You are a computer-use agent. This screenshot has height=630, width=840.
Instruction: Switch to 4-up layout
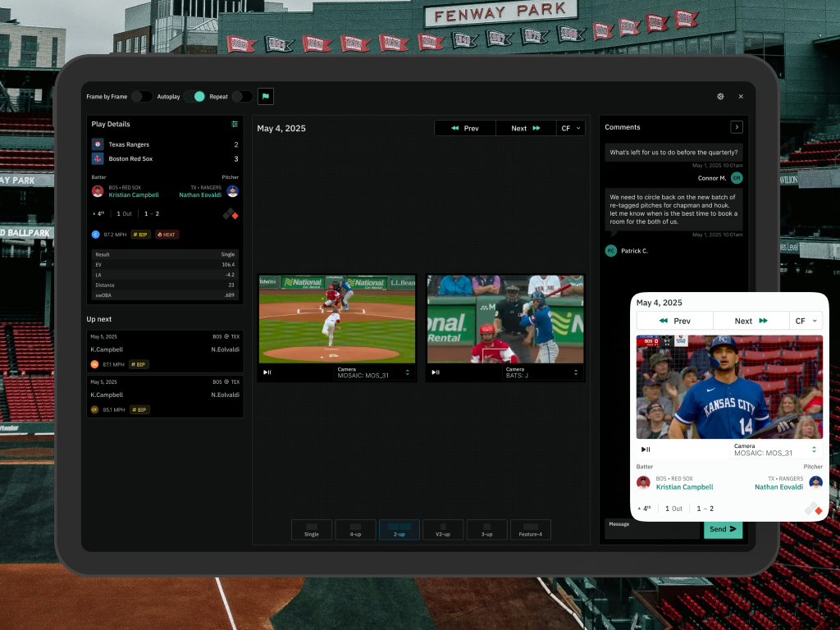(355, 530)
